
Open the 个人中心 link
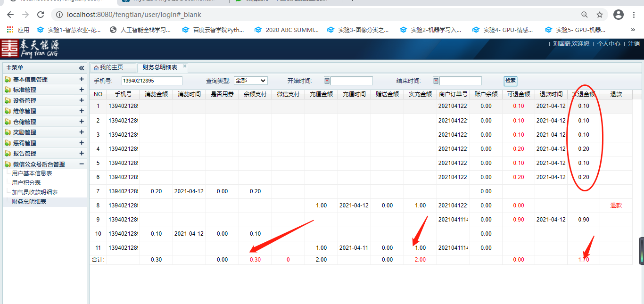click(x=609, y=43)
